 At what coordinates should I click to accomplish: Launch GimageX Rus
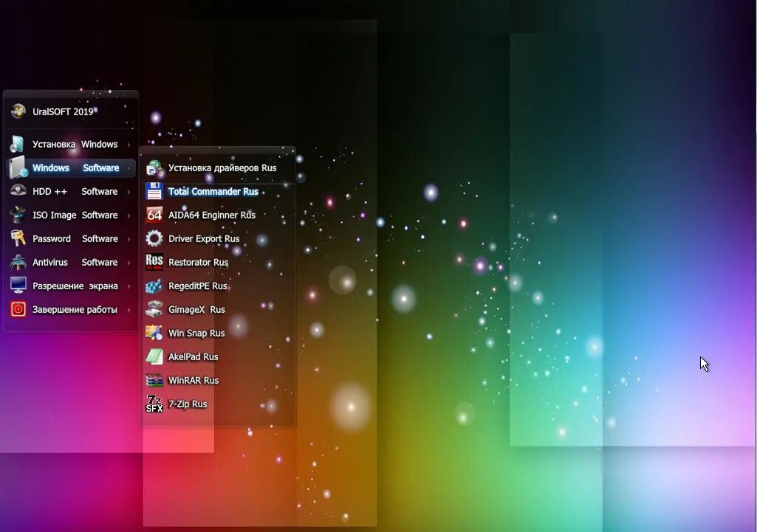218,310
